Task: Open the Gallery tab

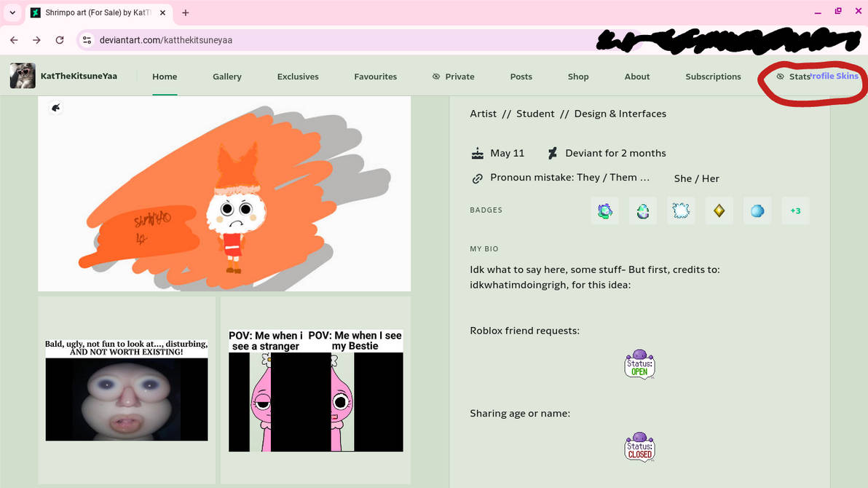Action: [x=227, y=76]
